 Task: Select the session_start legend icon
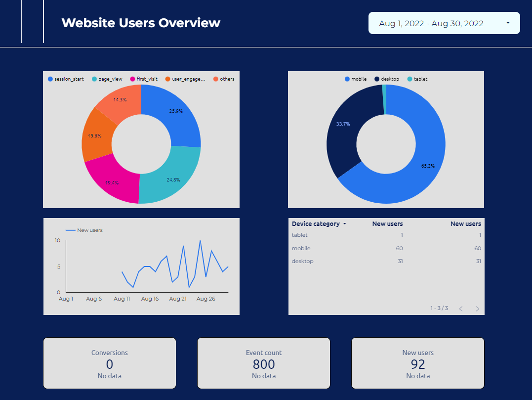pos(50,79)
